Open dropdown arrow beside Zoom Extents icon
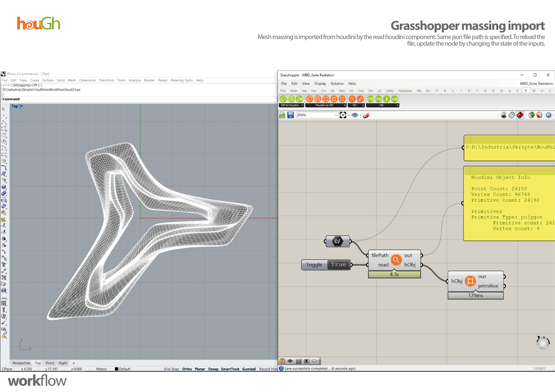 349,115
